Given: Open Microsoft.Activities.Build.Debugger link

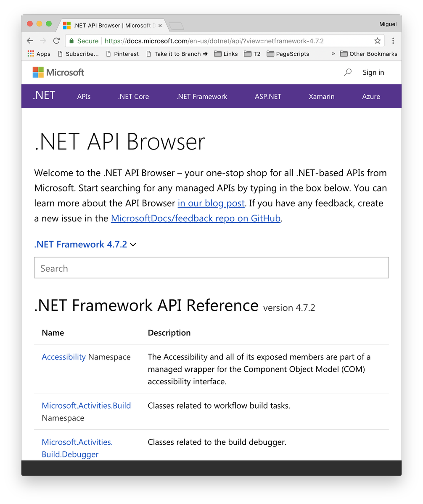Looking at the screenshot, I should [77, 448].
